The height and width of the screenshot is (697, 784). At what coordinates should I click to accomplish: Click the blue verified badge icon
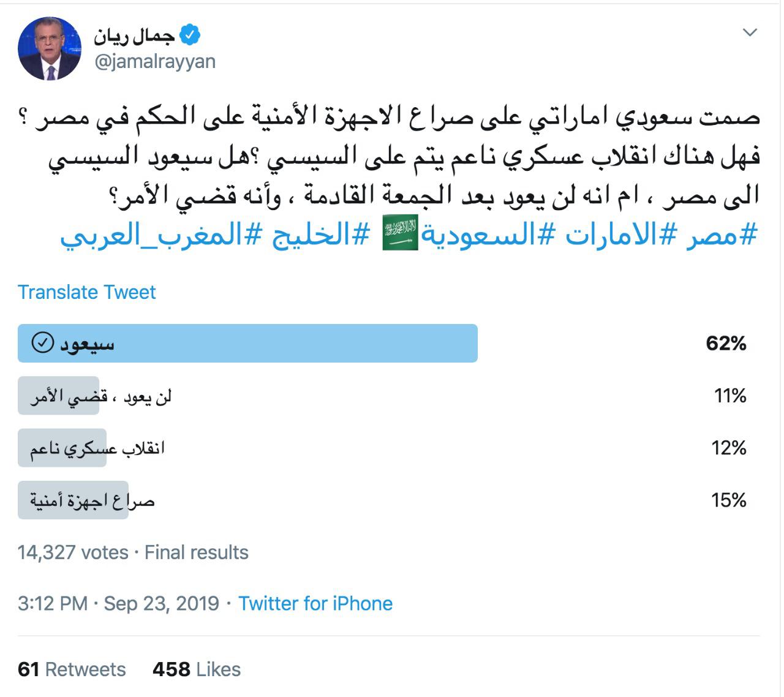click(x=190, y=36)
